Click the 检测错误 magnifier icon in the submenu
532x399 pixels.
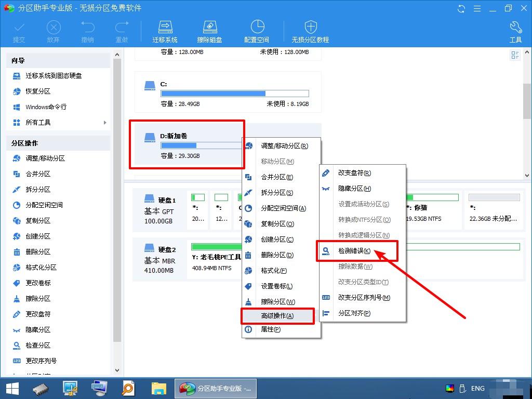[326, 251]
